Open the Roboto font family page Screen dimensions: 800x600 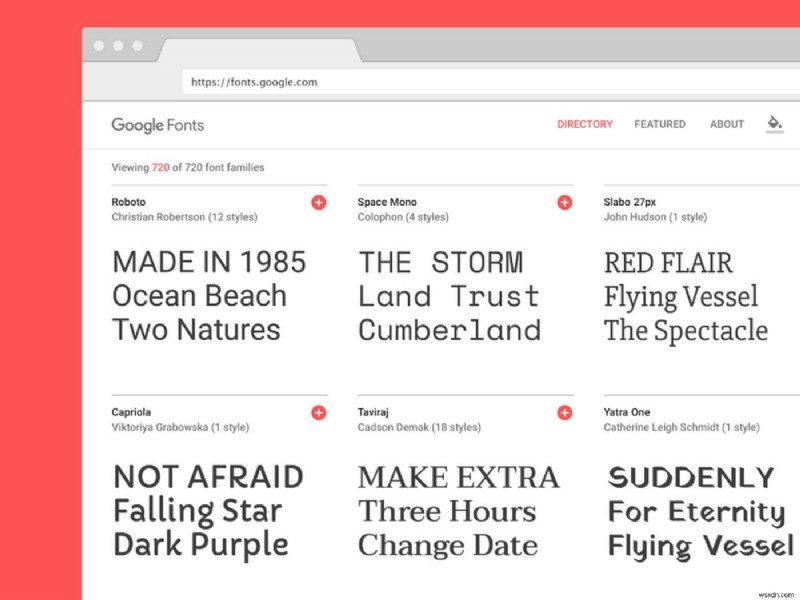[x=126, y=201]
